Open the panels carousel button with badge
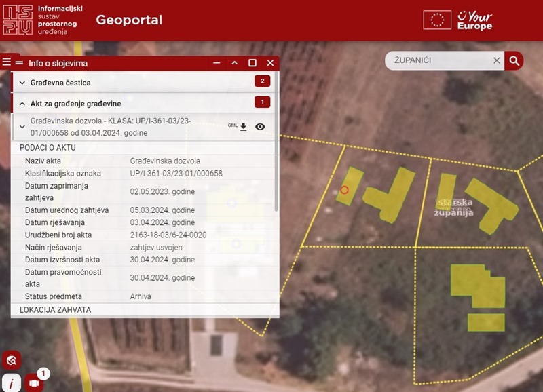 pos(34,383)
